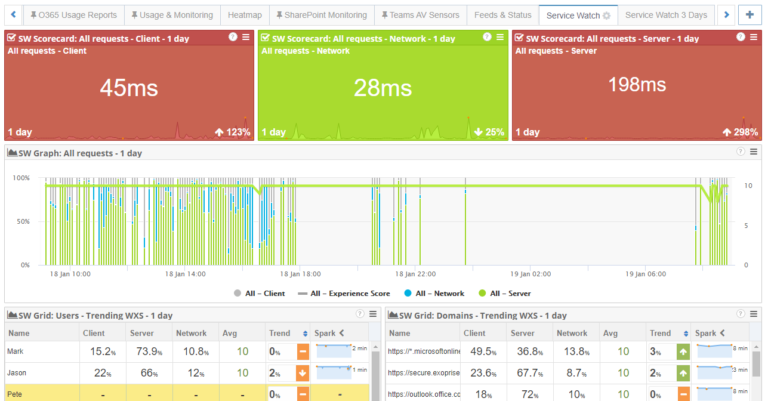Open menu of SW Graph widget

(x=753, y=152)
